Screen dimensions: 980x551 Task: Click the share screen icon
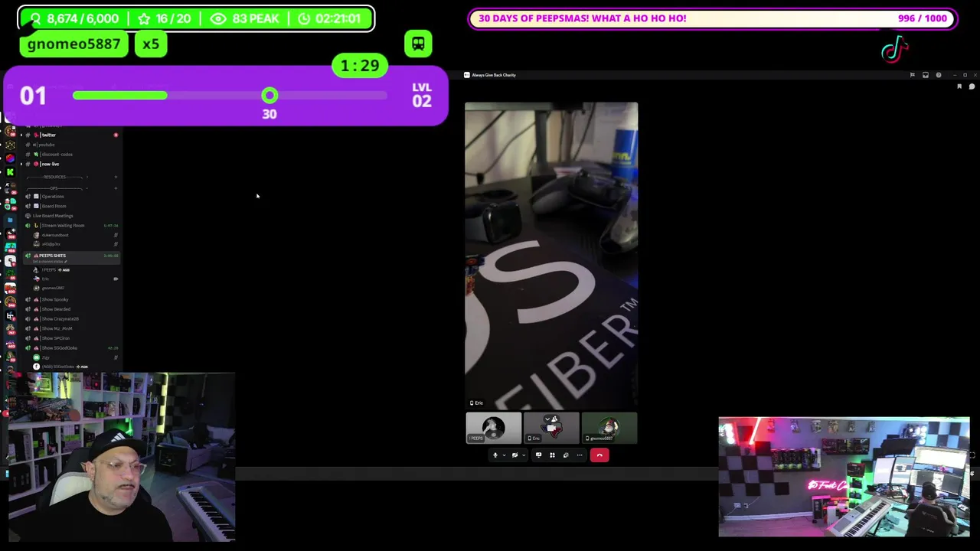[538, 455]
